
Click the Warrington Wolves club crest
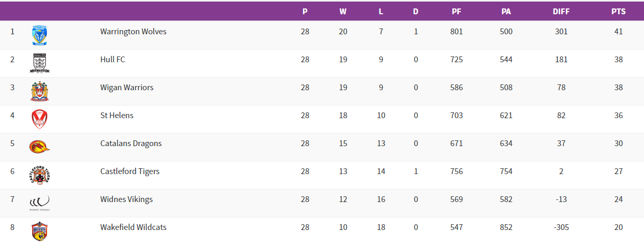40,35
